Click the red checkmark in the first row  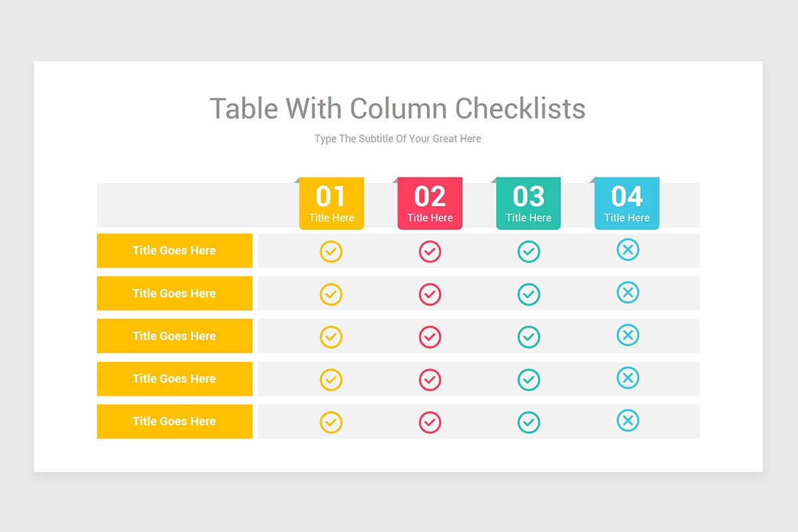point(430,252)
